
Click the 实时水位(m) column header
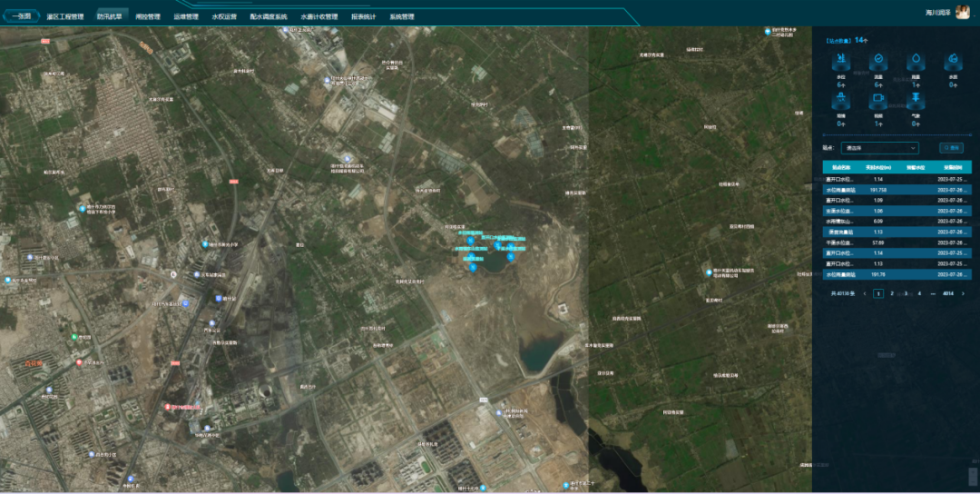[878, 168]
